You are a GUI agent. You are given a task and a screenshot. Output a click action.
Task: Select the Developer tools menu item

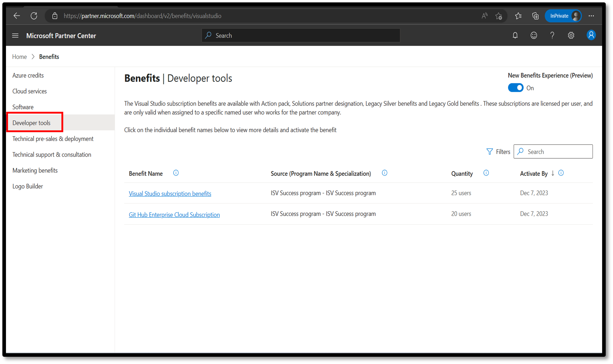pyautogui.click(x=31, y=123)
